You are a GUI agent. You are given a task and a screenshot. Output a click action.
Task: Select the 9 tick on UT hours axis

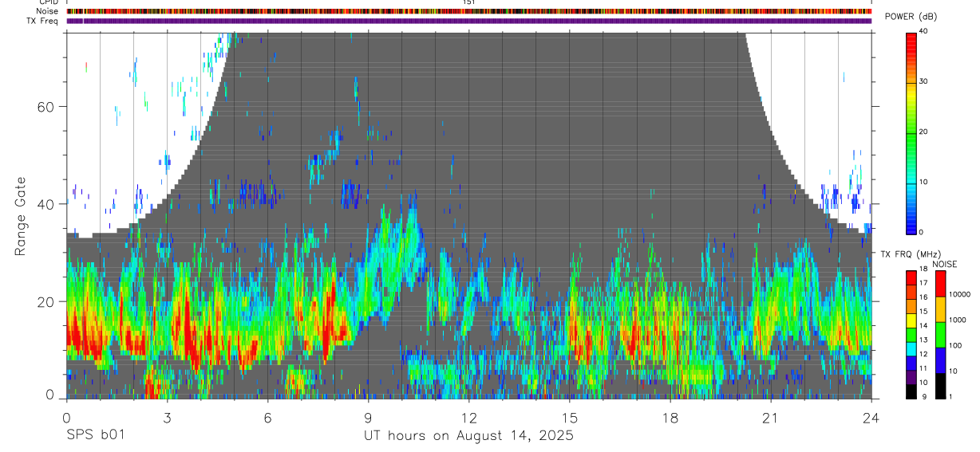click(x=369, y=417)
